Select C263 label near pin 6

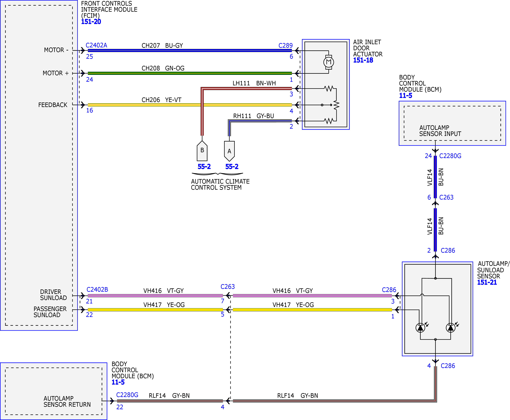coord(446,197)
